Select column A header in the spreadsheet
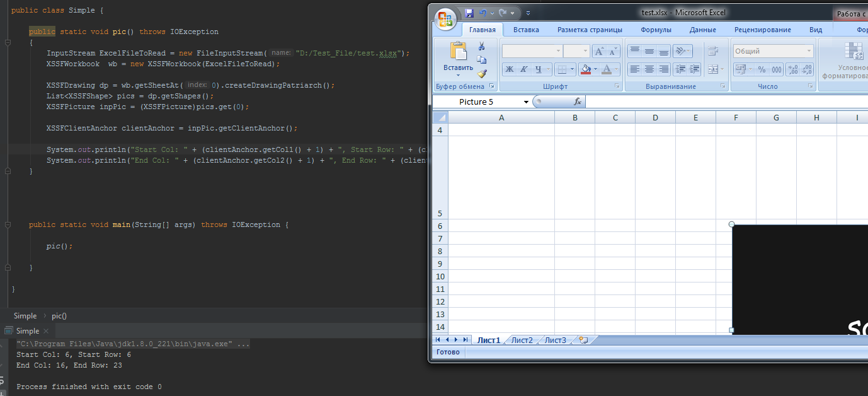868x396 pixels. (501, 117)
